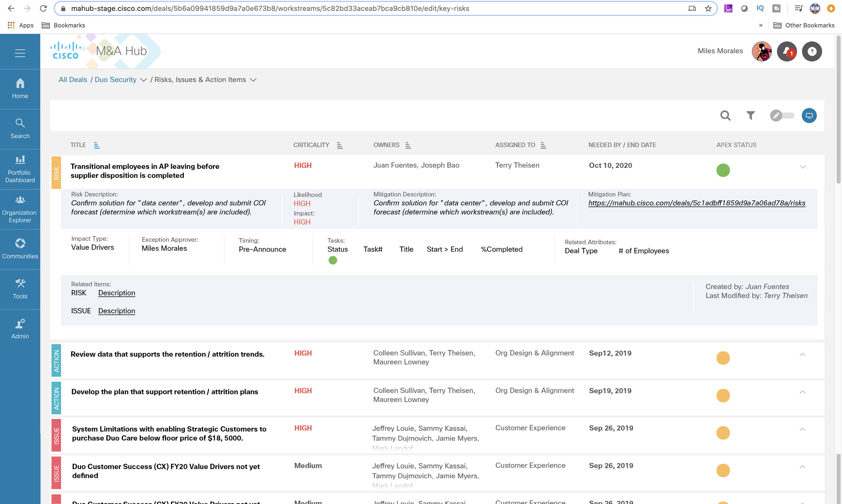Click the search magnifier icon in toolbar

click(725, 116)
